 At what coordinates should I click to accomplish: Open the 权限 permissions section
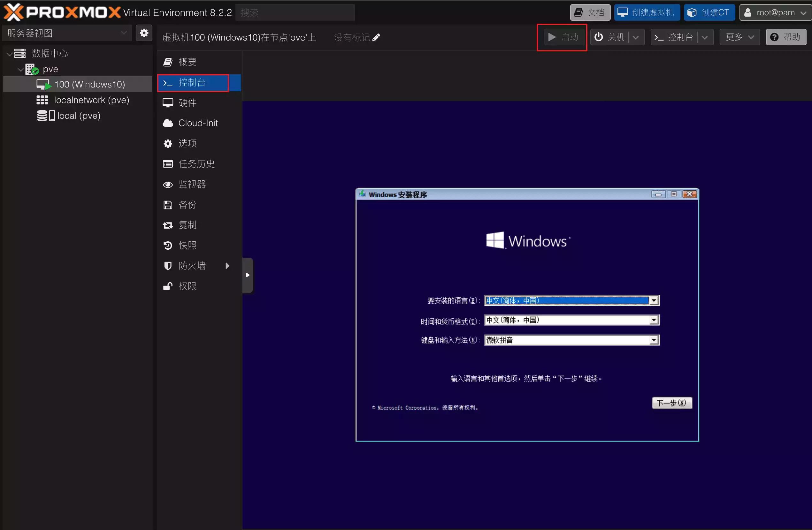tap(187, 286)
